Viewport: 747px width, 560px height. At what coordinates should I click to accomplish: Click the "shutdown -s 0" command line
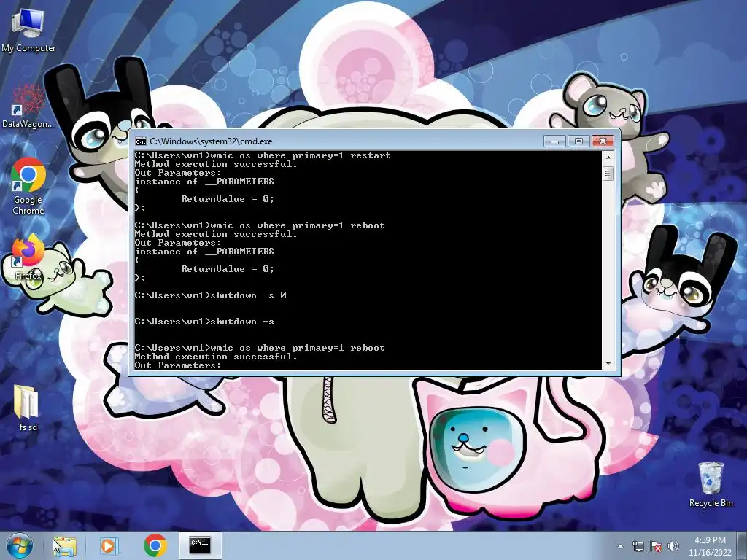tap(211, 295)
